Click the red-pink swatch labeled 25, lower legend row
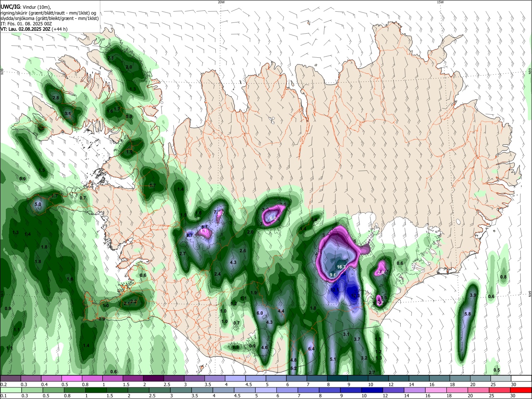532x399 pixels. 500,390
